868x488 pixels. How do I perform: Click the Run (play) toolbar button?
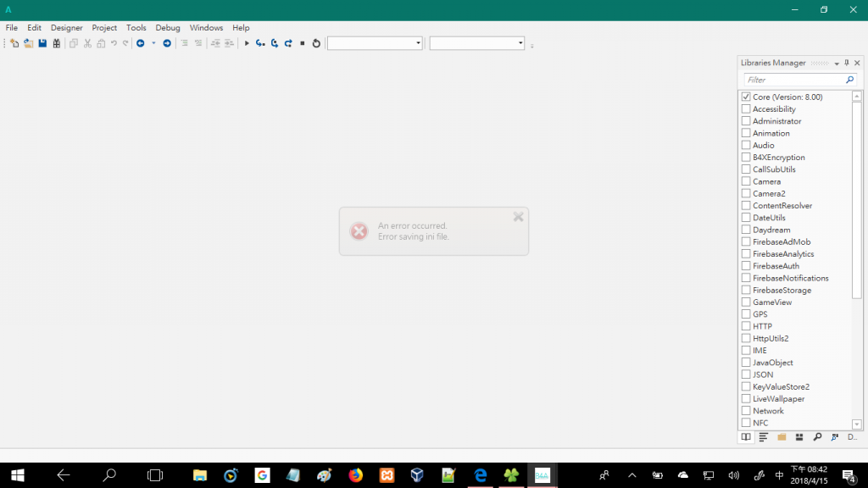click(x=247, y=43)
